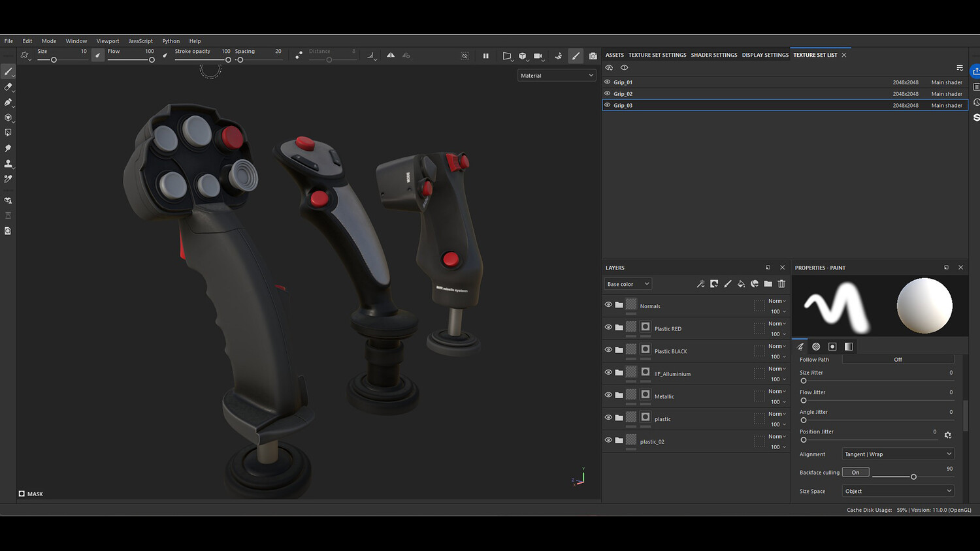Open the Texture Set List panel options menu

point(960,68)
